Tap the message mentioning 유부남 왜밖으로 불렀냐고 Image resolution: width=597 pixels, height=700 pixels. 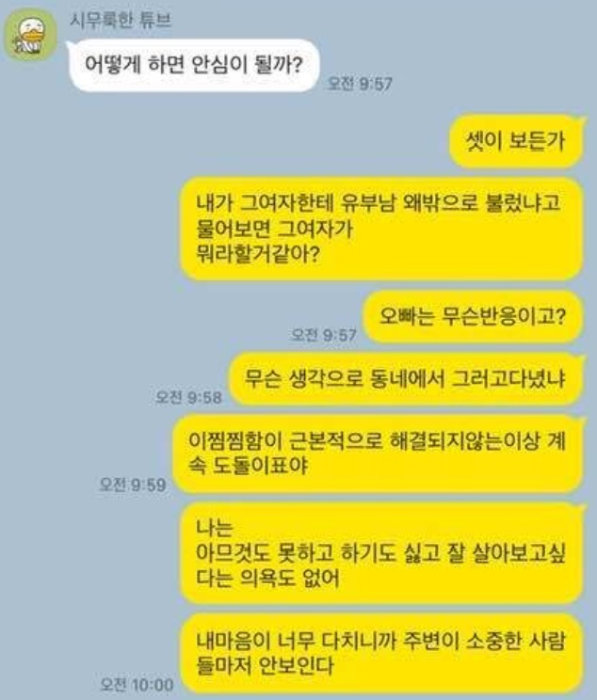[x=382, y=229]
